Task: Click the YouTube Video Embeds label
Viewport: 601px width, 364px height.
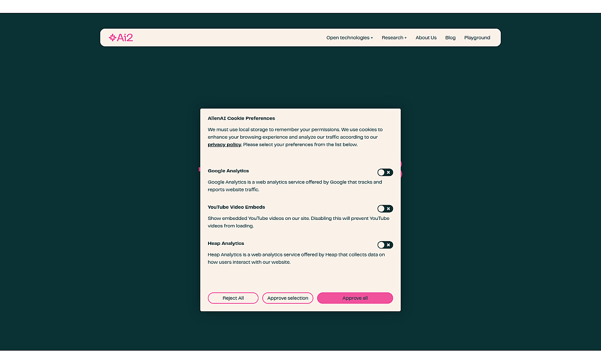Action: [236, 207]
